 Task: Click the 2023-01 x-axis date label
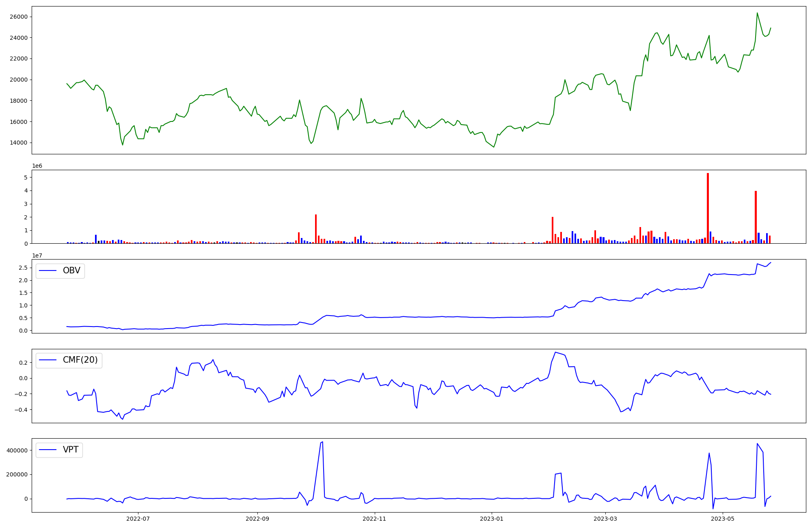click(492, 519)
